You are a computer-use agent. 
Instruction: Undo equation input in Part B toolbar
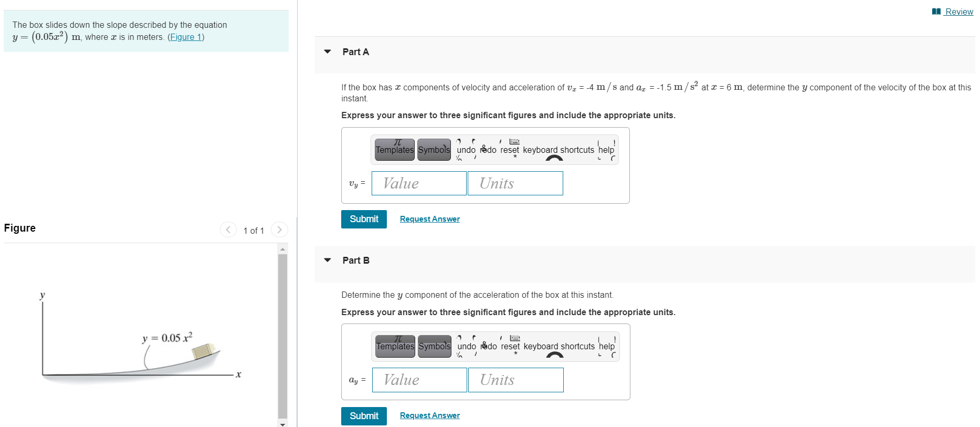click(466, 346)
